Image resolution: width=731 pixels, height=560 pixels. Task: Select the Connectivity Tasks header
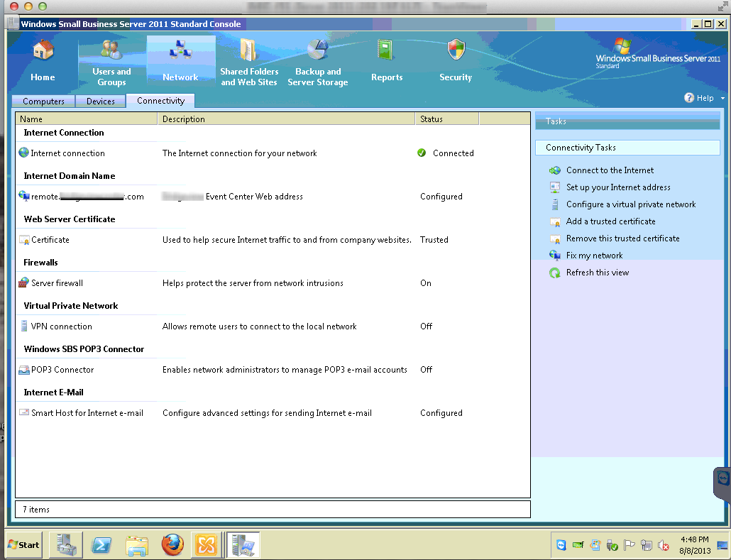click(x=627, y=148)
